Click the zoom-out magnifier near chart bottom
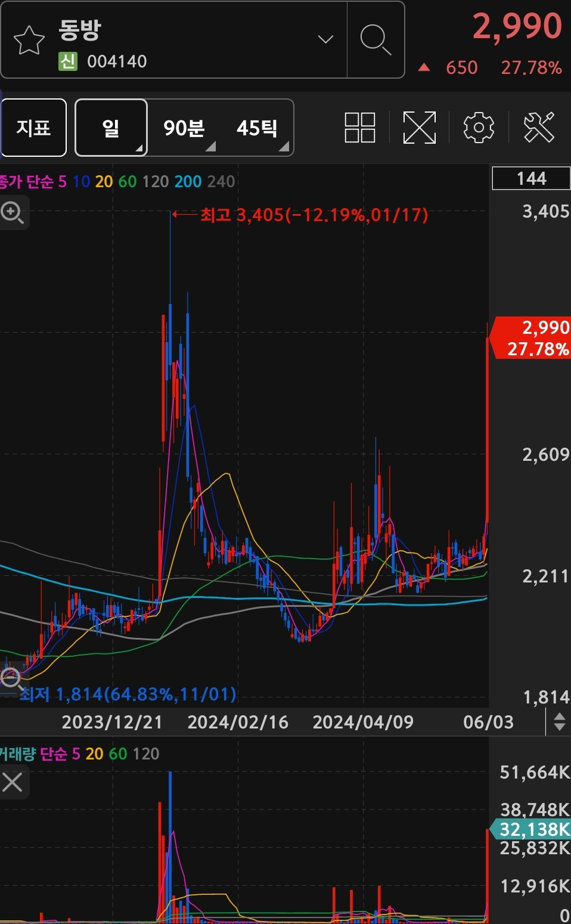Image resolution: width=571 pixels, height=924 pixels. (x=11, y=679)
